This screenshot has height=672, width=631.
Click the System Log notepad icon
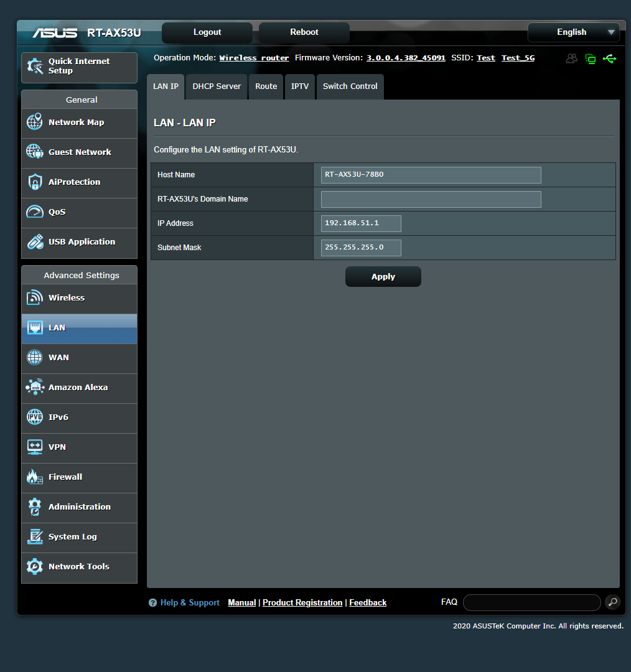35,536
